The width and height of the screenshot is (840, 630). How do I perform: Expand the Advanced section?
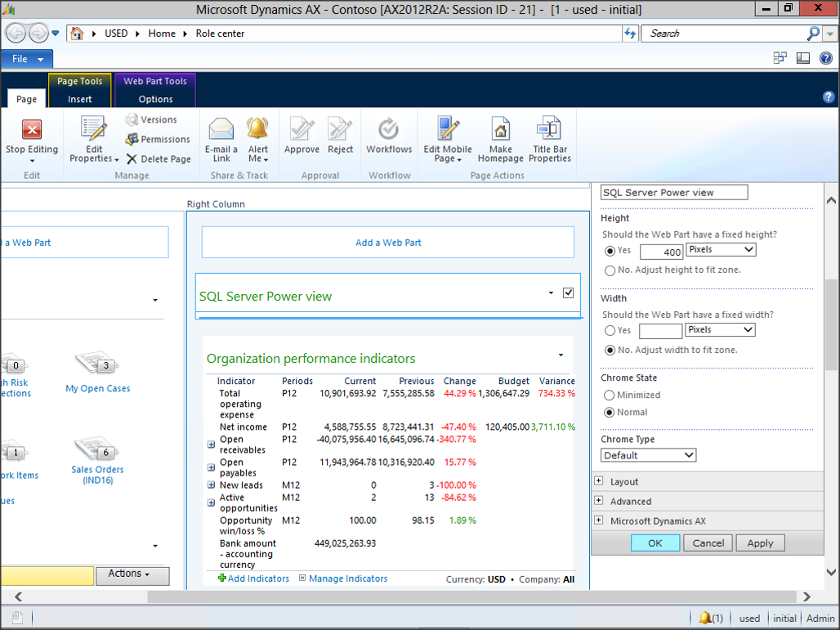[x=599, y=501]
